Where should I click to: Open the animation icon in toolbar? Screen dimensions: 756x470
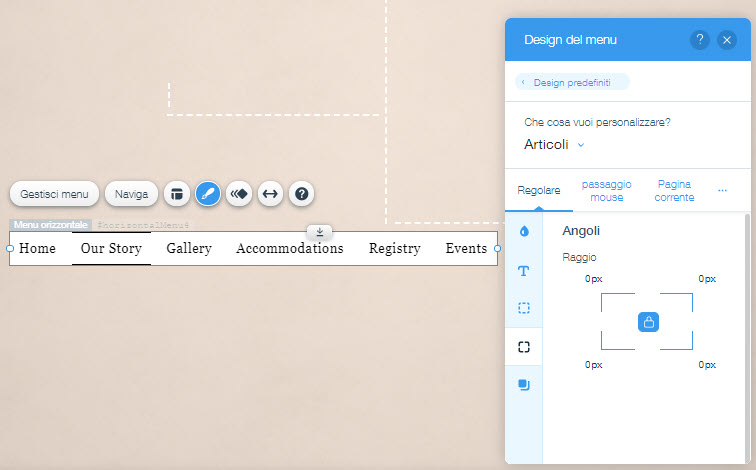238,194
